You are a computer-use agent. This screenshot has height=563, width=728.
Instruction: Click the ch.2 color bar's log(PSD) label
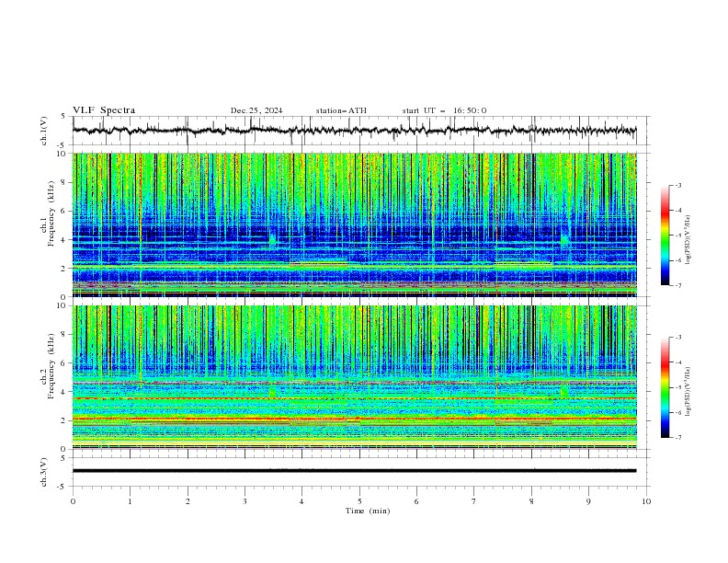coord(688,392)
